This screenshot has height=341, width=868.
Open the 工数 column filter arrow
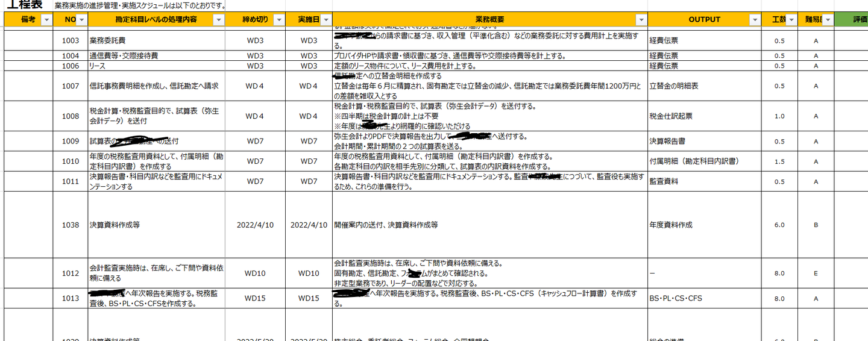click(x=791, y=20)
